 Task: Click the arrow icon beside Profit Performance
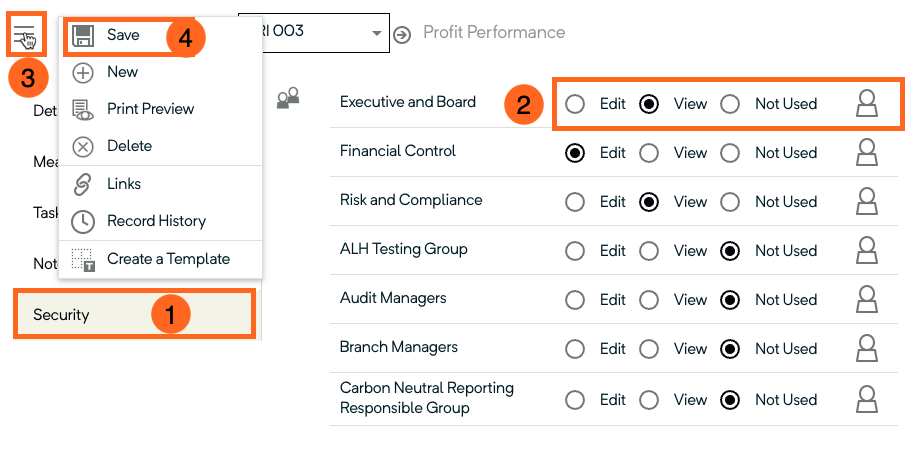tap(402, 35)
